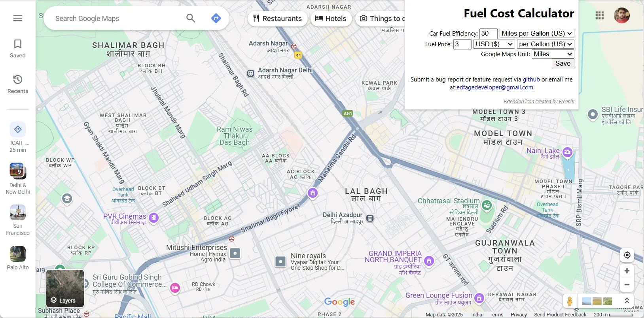Click the edfagedeveloper@gmail.com email link
The height and width of the screenshot is (318, 644).
[x=495, y=87]
